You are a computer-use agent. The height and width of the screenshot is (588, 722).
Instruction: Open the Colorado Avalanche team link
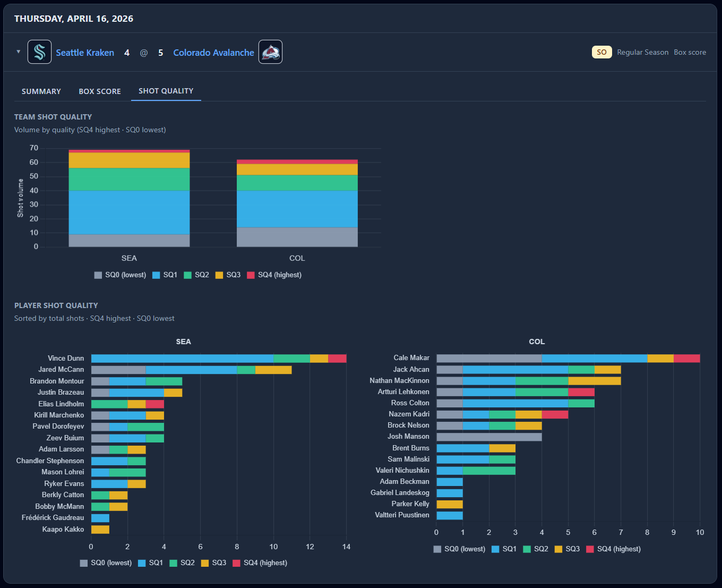(x=213, y=53)
